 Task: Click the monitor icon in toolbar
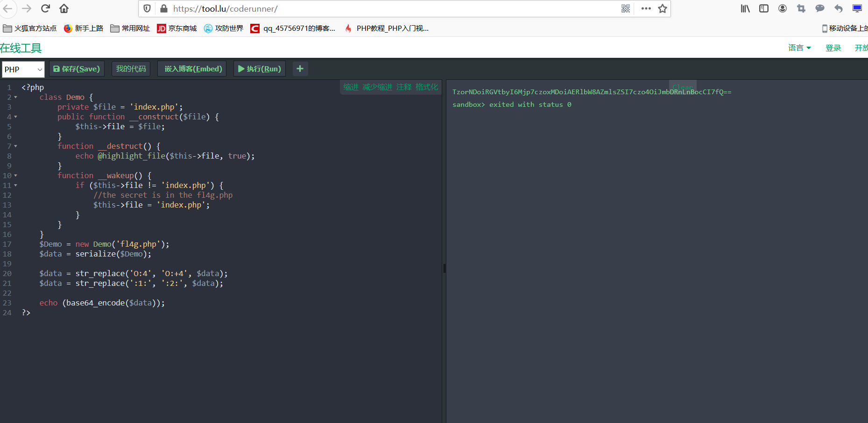coord(857,8)
